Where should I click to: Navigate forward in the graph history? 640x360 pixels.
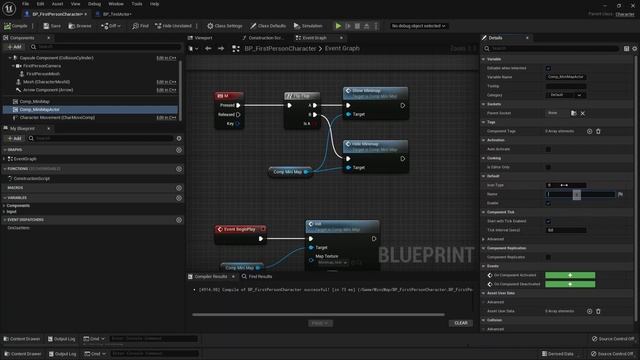pyautogui.click(x=221, y=49)
